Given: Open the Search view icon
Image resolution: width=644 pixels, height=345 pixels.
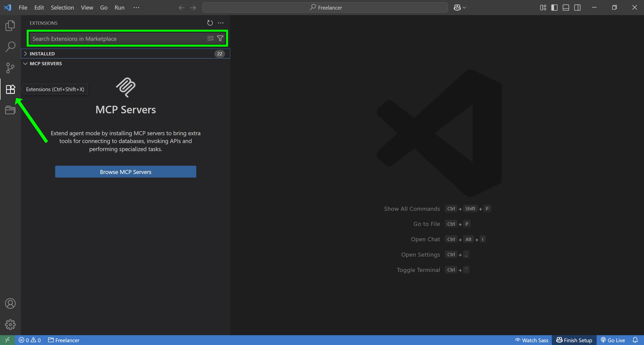Looking at the screenshot, I should 10,47.
